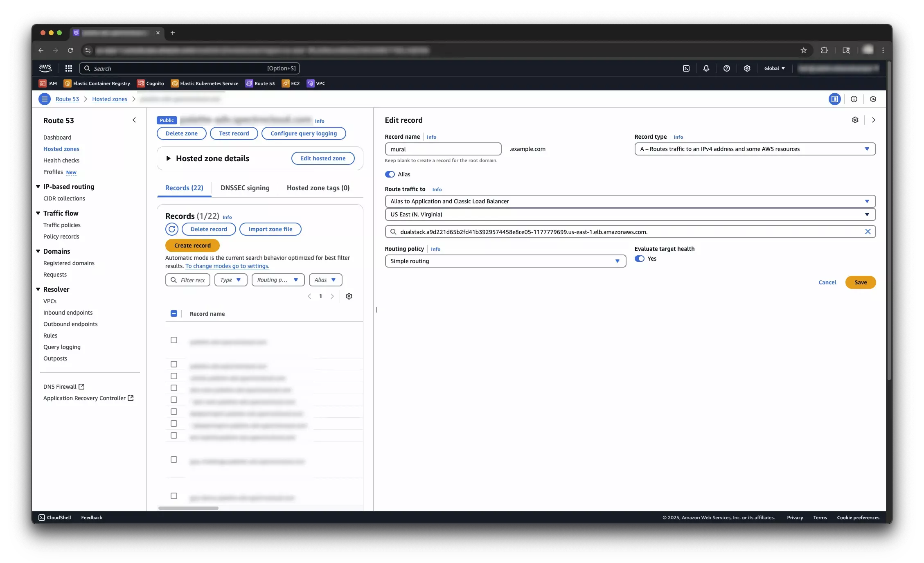
Task: Open the Routing policy dropdown
Action: [505, 261]
